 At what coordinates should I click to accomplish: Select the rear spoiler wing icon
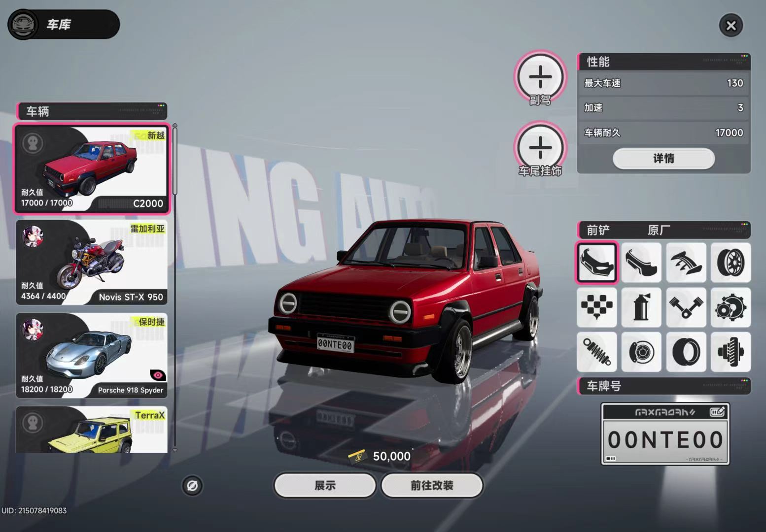686,263
